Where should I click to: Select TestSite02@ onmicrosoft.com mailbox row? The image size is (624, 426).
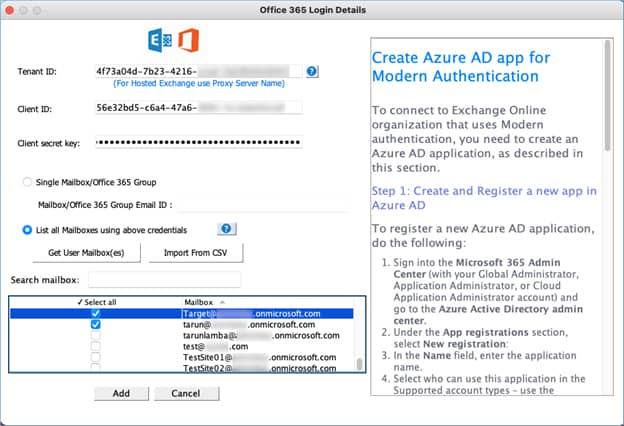181,367
